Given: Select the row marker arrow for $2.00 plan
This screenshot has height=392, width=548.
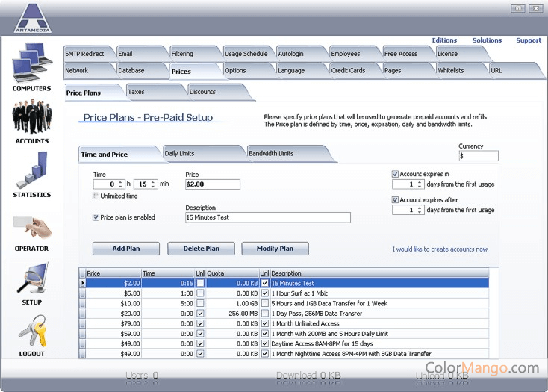Looking at the screenshot, I should pyautogui.click(x=82, y=284).
